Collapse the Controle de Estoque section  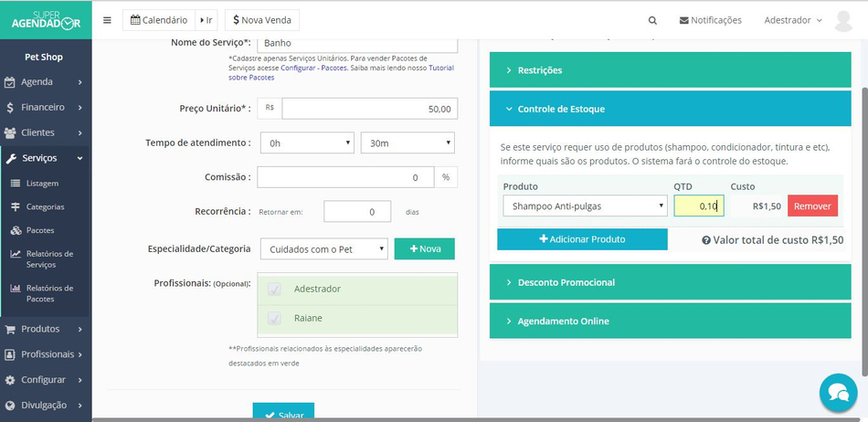[671, 109]
